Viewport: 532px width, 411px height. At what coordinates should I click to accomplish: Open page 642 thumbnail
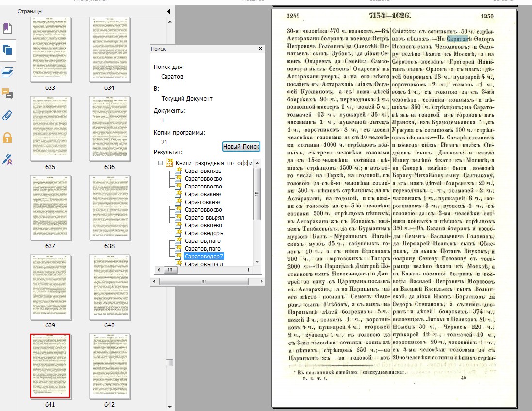pos(109,365)
